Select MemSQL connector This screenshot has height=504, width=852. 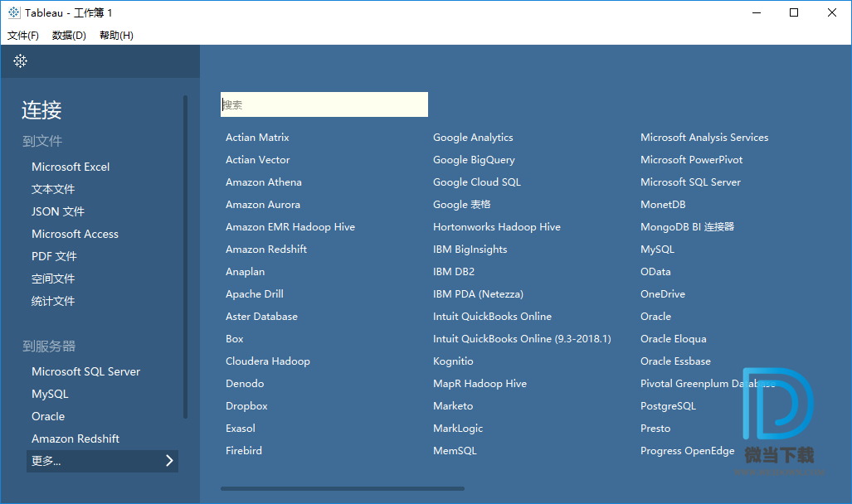pyautogui.click(x=455, y=450)
